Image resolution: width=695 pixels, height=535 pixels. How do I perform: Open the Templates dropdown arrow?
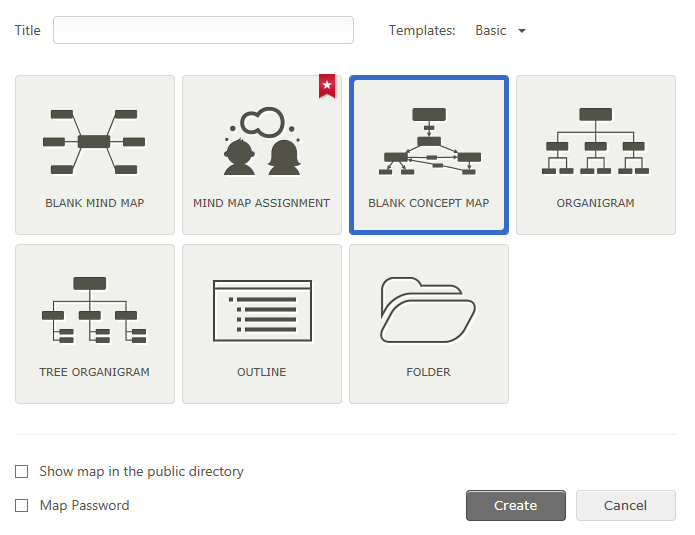tap(522, 31)
